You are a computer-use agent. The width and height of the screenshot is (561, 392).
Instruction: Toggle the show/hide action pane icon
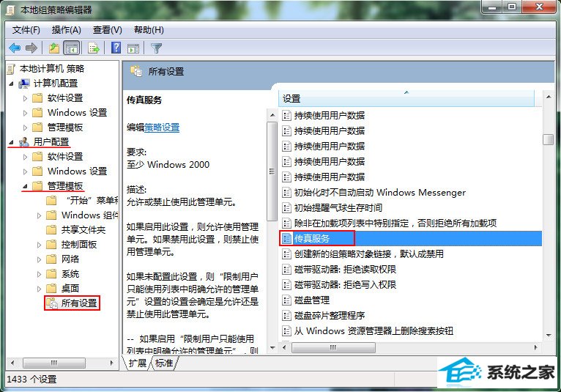pos(133,48)
